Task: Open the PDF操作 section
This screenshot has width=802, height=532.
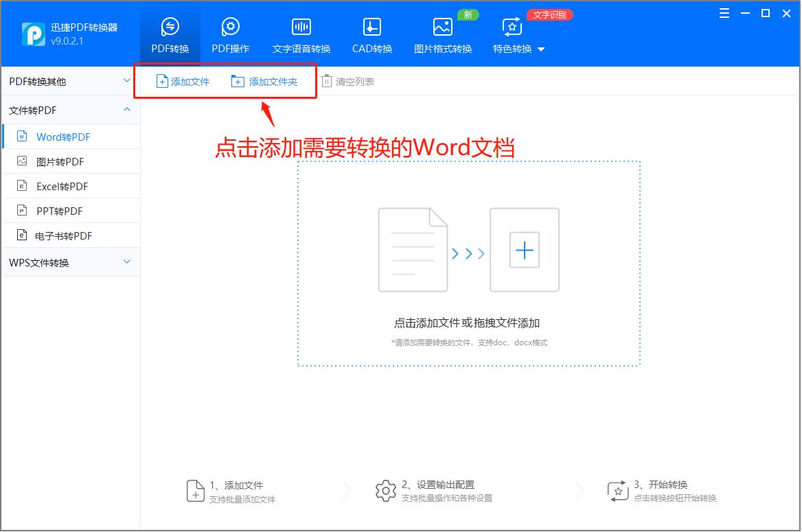Action: click(230, 26)
